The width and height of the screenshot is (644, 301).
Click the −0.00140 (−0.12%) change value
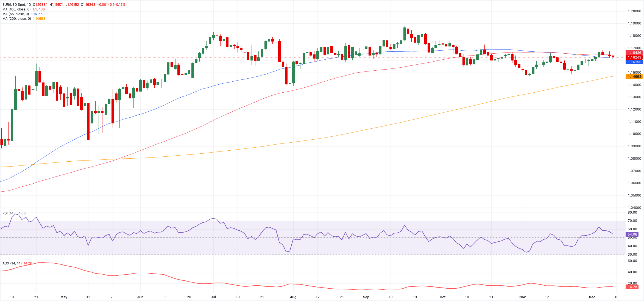pyautogui.click(x=112, y=5)
